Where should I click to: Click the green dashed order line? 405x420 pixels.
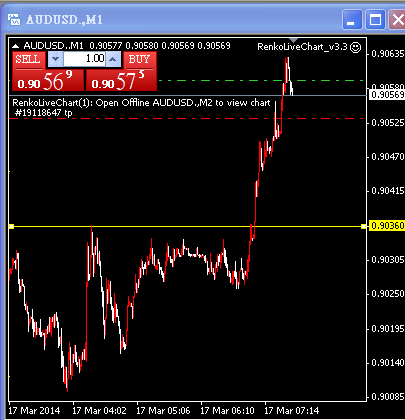[260, 80]
